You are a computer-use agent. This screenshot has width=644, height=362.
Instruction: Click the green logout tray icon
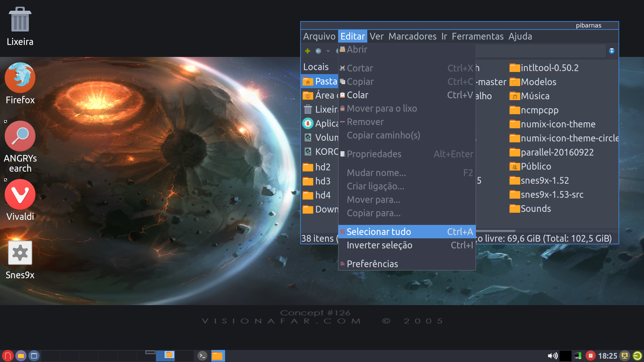pyautogui.click(x=637, y=356)
